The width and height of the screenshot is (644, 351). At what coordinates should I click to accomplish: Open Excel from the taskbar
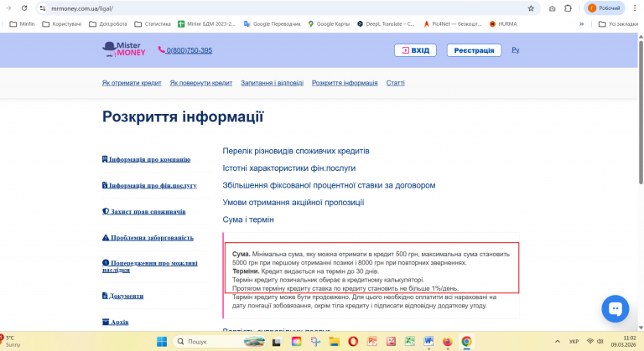point(410,342)
